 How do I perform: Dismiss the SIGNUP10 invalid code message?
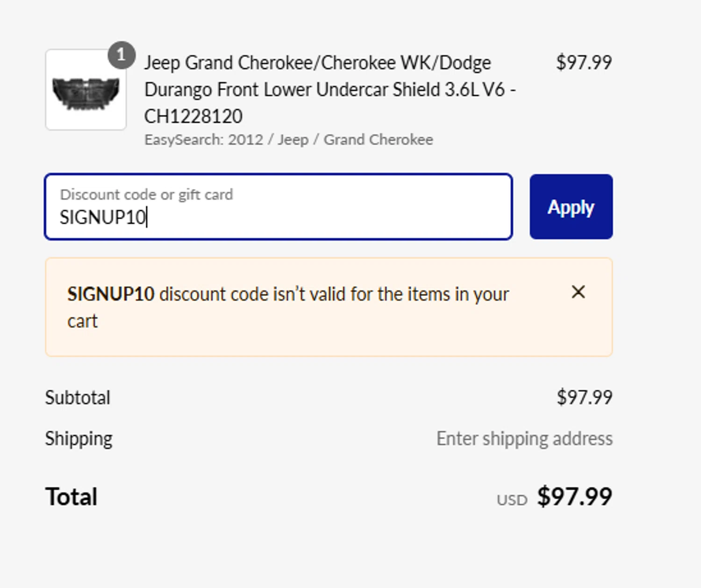tap(578, 292)
